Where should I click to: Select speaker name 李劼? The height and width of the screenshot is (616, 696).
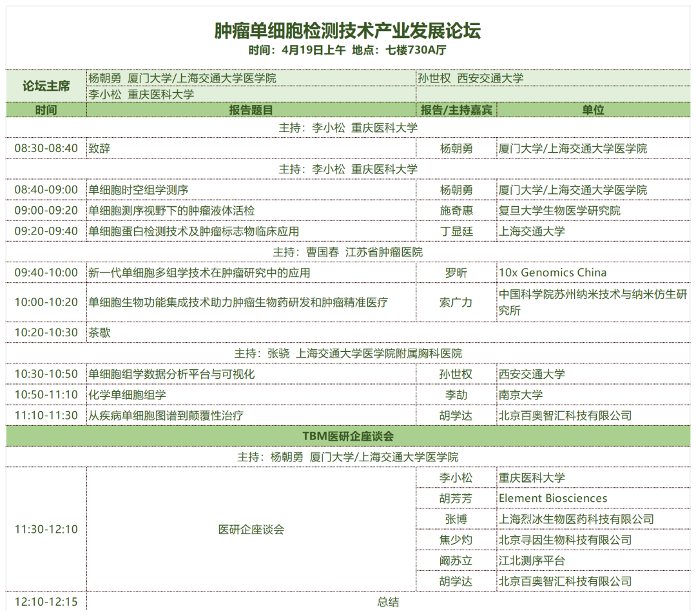pos(456,395)
